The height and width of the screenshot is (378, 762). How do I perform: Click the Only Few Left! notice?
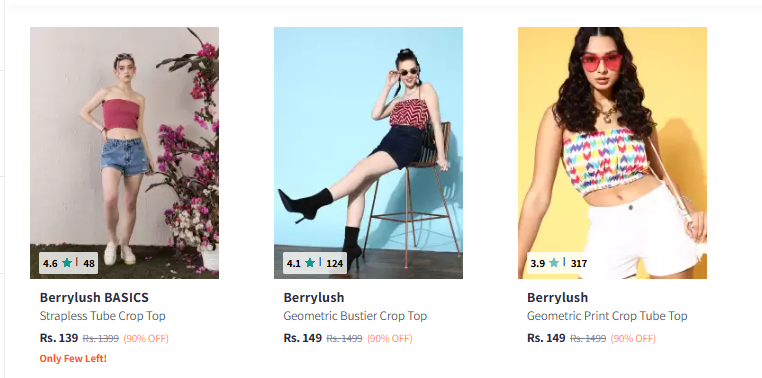tap(73, 359)
